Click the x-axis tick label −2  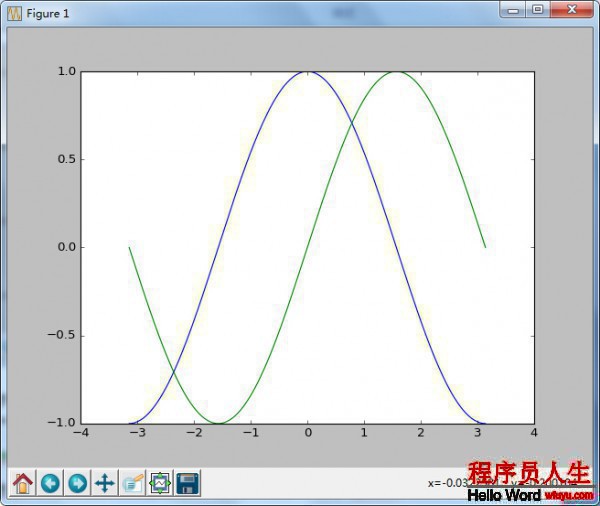pyautogui.click(x=194, y=433)
